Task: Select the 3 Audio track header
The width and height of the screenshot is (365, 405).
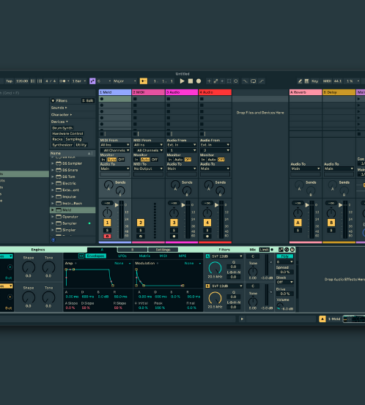Action: [182, 92]
